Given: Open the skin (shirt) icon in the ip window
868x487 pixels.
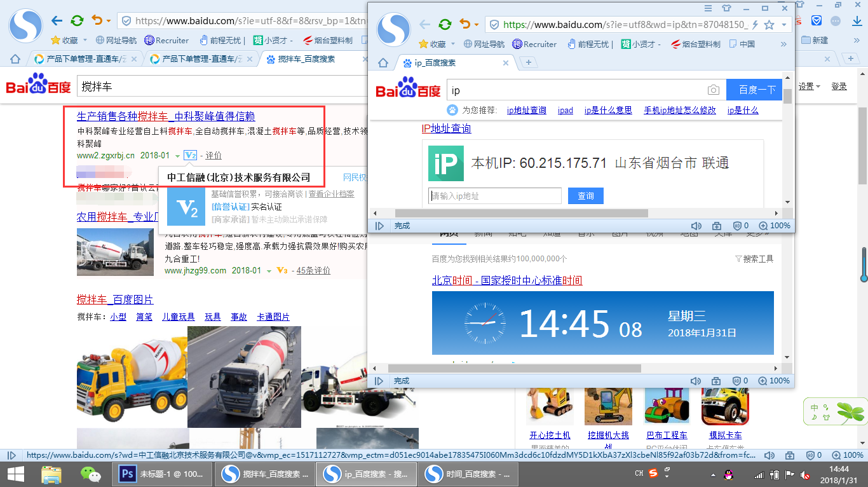Looking at the screenshot, I should click(727, 8).
